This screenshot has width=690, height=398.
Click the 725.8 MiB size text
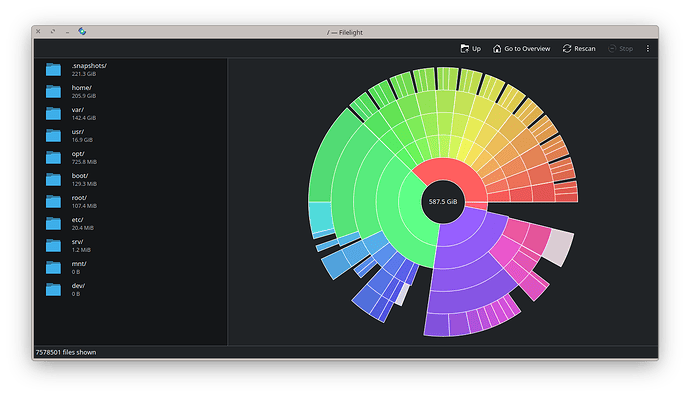(84, 162)
